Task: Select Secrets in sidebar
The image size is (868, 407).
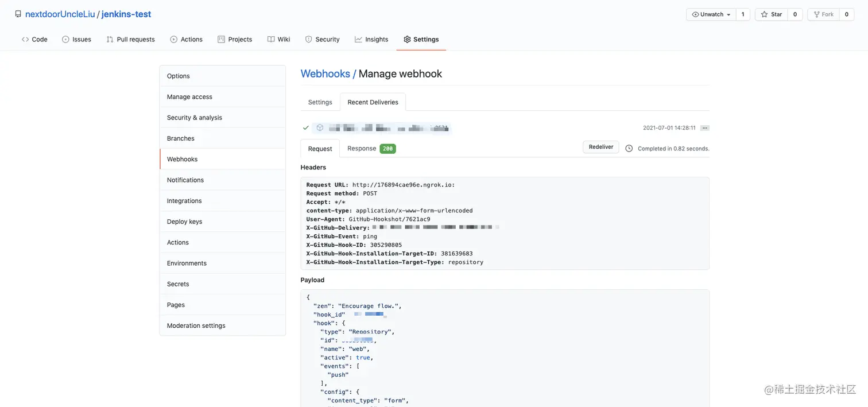Action: 223,284
